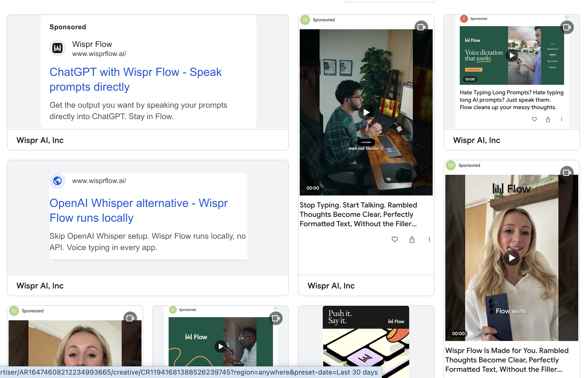Click the Get the output you want description
Viewport: 588px width, 378px height.
138,111
